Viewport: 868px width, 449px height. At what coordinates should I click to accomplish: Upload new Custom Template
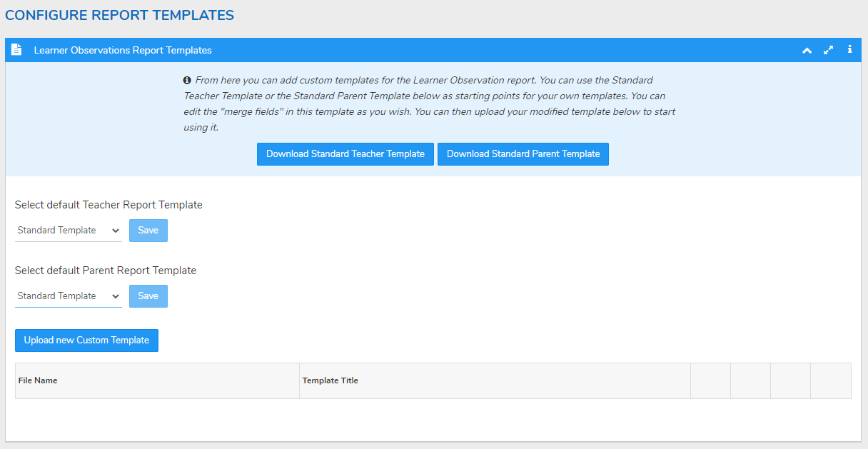point(86,340)
